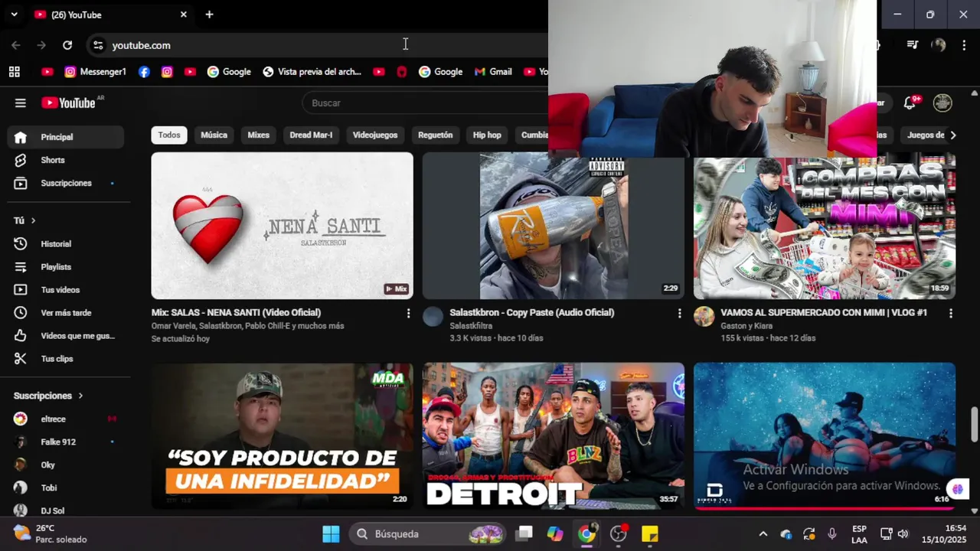Open volume control in system tray
This screenshot has height=551, width=980.
(x=903, y=533)
